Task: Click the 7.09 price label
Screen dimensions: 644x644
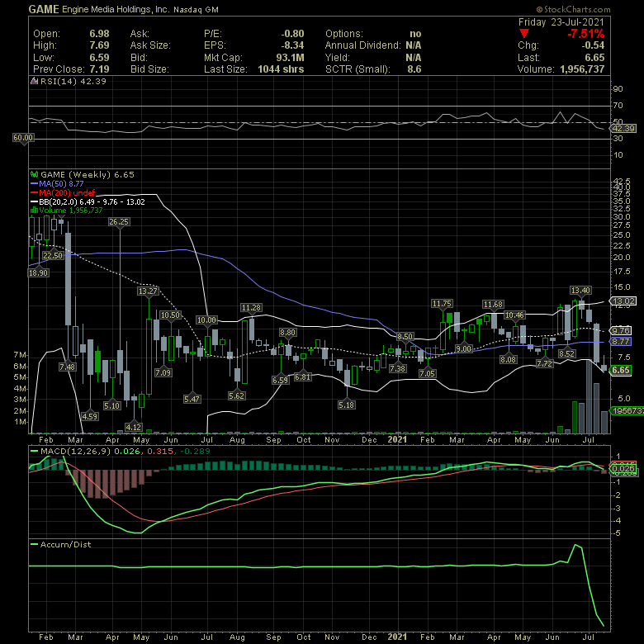Action: pyautogui.click(x=163, y=373)
